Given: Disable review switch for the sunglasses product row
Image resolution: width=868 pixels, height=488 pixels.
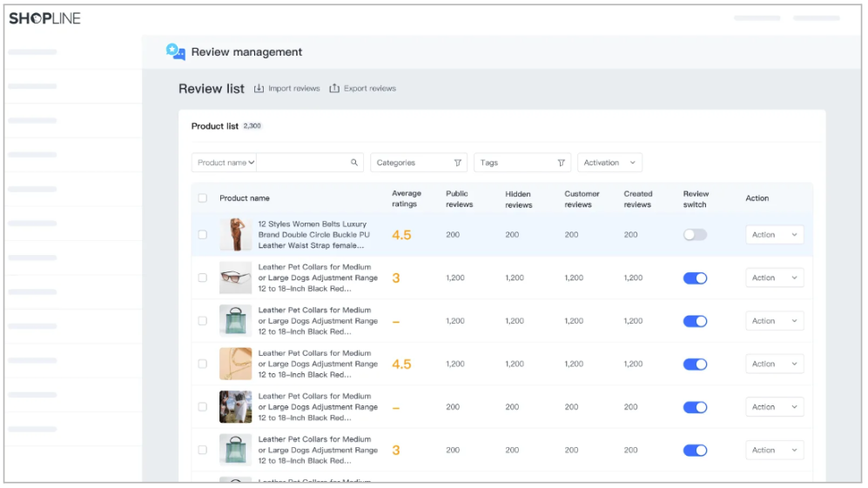Looking at the screenshot, I should pyautogui.click(x=695, y=277).
